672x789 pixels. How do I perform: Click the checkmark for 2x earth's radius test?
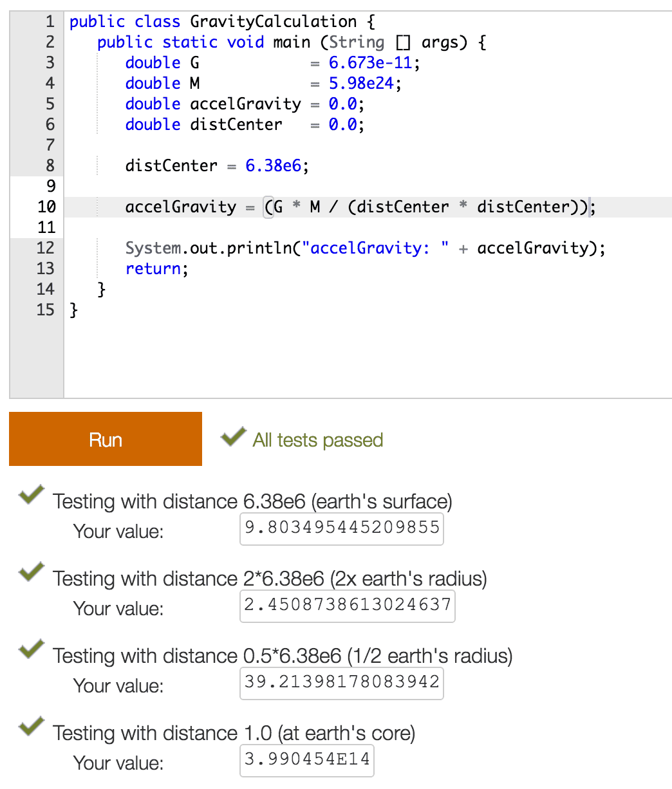[x=32, y=573]
